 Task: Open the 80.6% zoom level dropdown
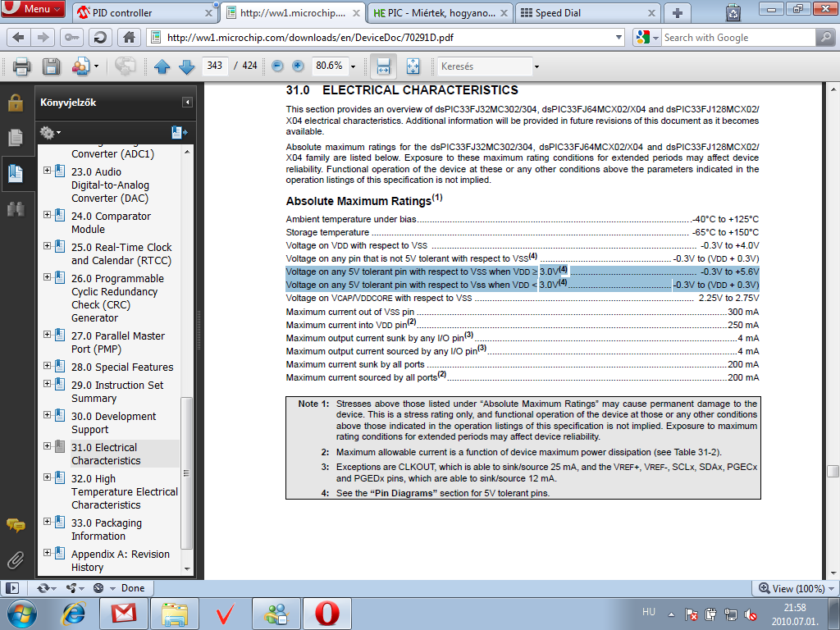[x=353, y=66]
